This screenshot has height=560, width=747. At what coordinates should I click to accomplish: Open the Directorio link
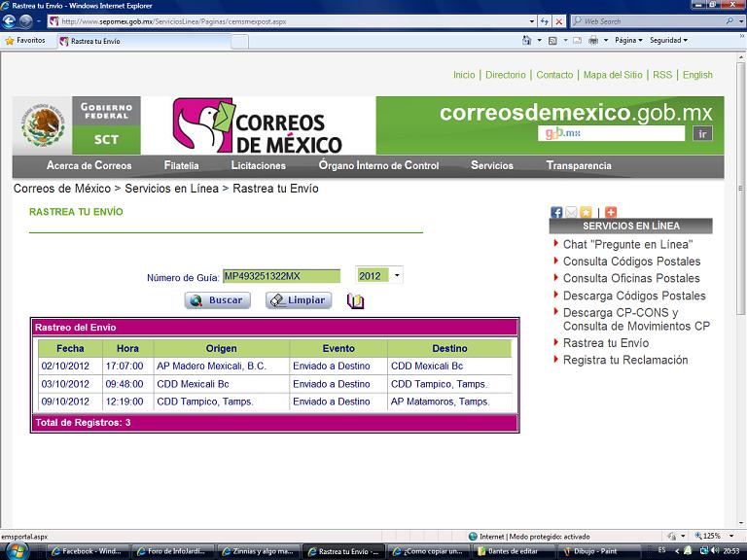(x=506, y=75)
